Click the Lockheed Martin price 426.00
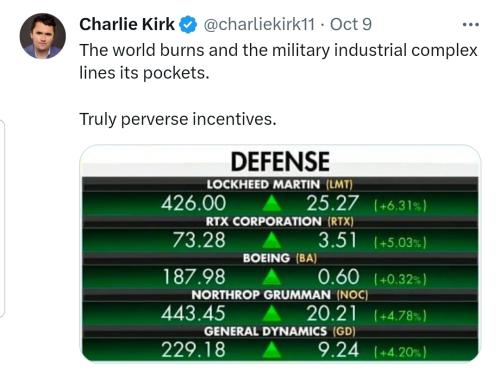The width and height of the screenshot is (500, 372). click(193, 203)
